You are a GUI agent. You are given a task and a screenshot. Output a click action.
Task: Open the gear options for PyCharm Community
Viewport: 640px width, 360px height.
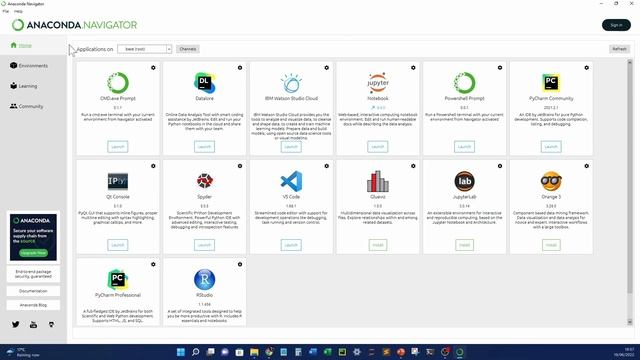tap(587, 68)
